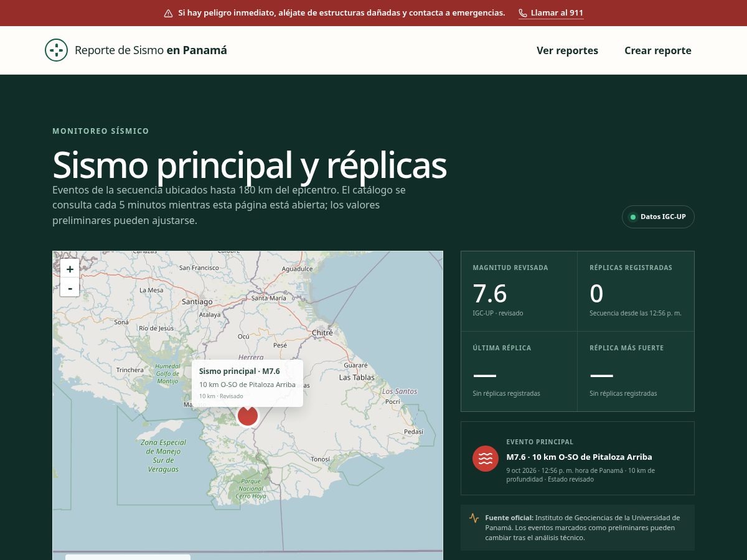
Task: Click the green status dot in Datos IGC-UP
Action: coord(634,217)
